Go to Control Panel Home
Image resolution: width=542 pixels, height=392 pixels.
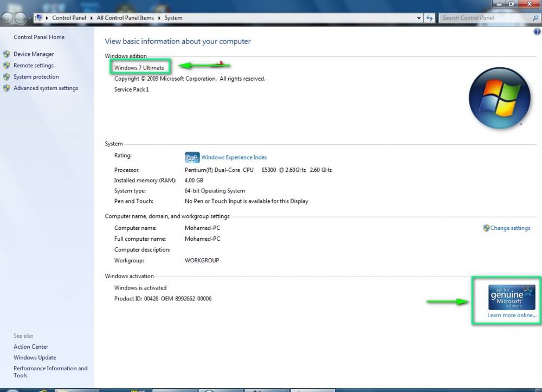pyautogui.click(x=38, y=37)
